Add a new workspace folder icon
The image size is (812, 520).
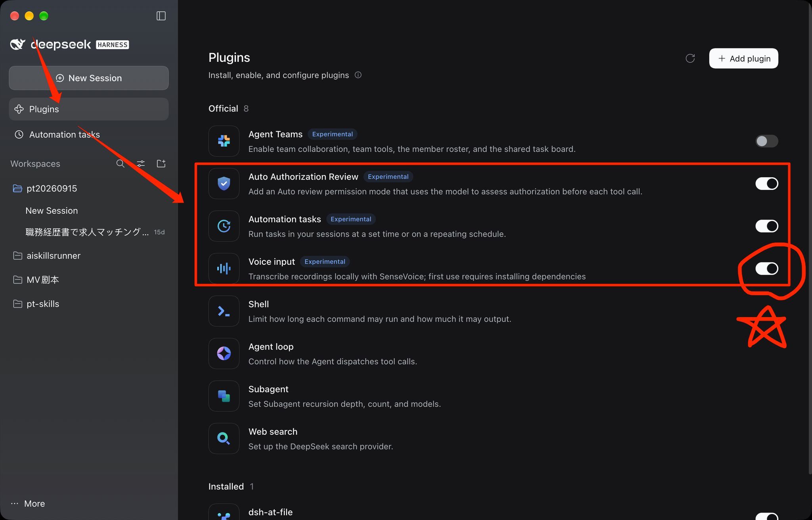pos(161,164)
